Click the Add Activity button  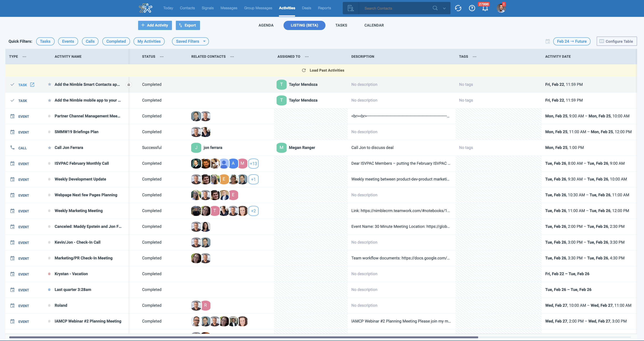click(155, 25)
